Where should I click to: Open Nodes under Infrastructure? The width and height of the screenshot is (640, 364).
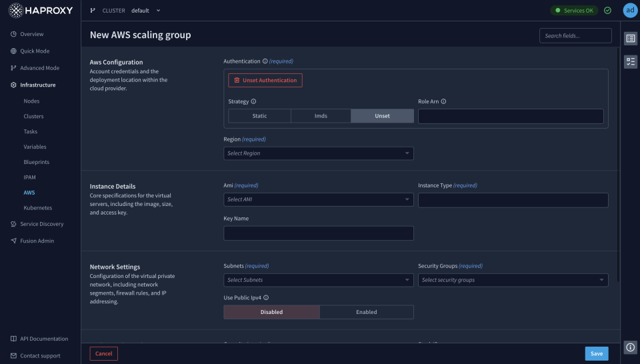31,101
